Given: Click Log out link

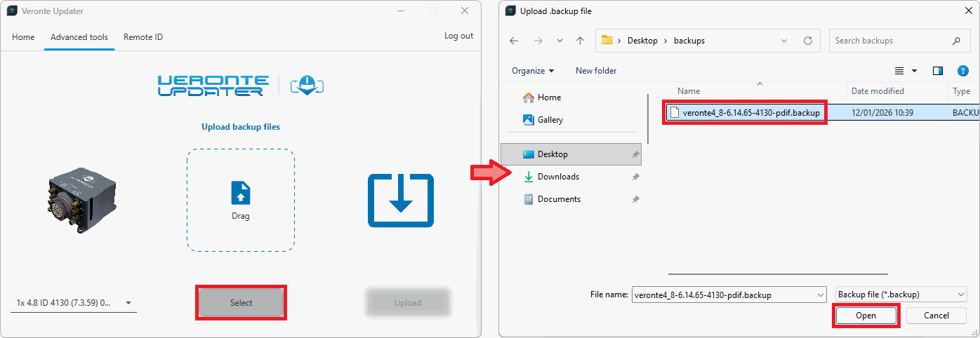Looking at the screenshot, I should pyautogui.click(x=458, y=36).
